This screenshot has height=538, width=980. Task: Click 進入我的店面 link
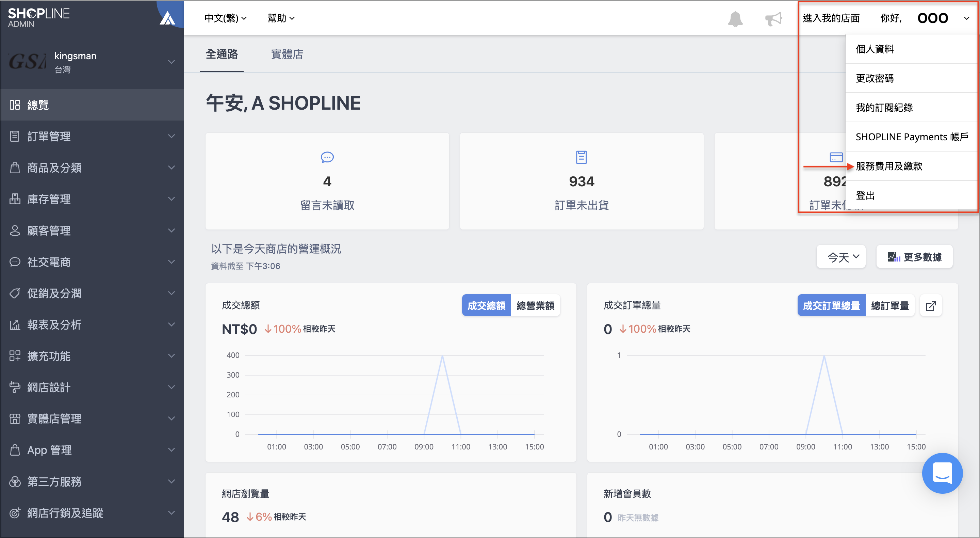(831, 18)
